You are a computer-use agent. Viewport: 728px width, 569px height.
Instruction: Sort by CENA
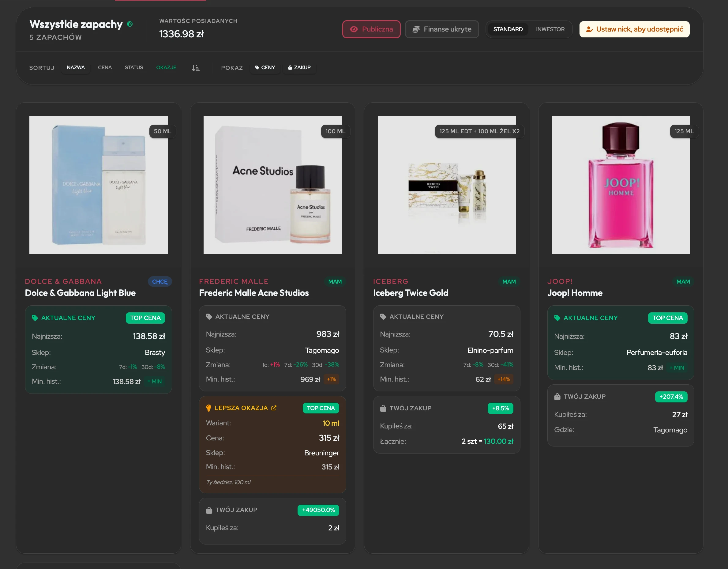coord(105,68)
